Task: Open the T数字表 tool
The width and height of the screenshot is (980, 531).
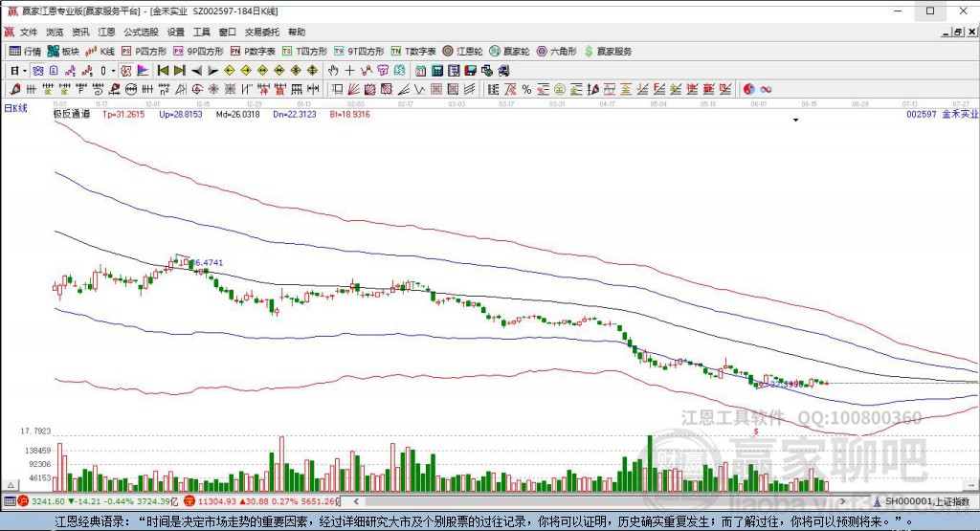Action: tap(413, 52)
